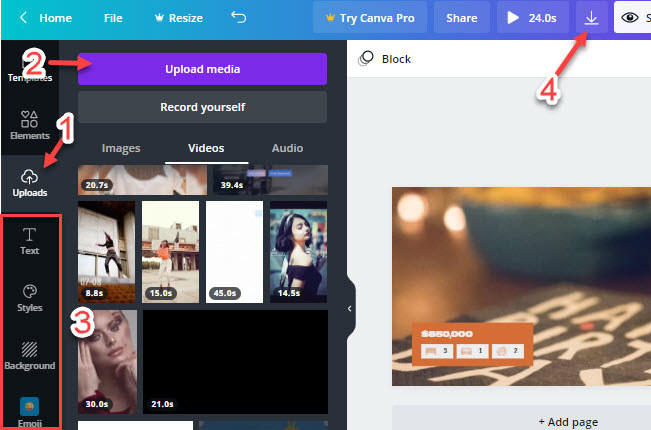Screen dimensions: 651x430
Task: Select the white 45.0s video thumbnail
Action: pos(234,252)
